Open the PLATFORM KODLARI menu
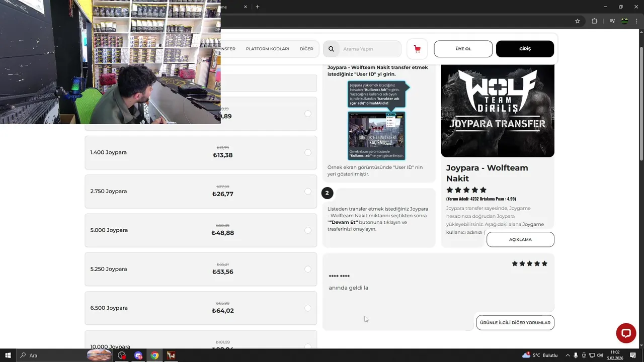The image size is (644, 362). [267, 49]
